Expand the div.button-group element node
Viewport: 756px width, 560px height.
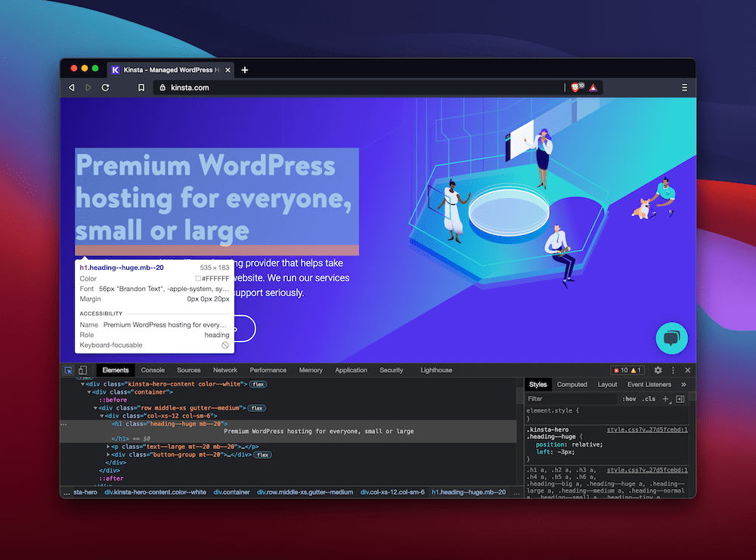[x=108, y=455]
